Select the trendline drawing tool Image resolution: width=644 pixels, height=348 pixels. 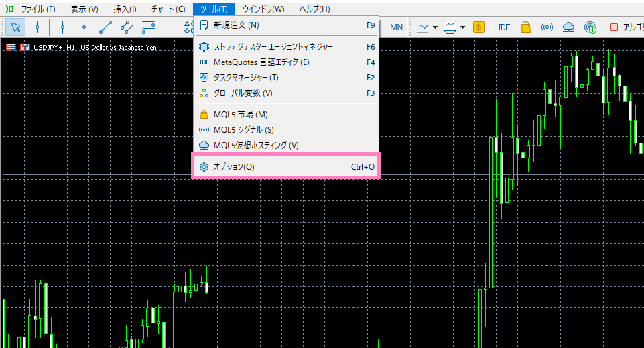[x=106, y=27]
